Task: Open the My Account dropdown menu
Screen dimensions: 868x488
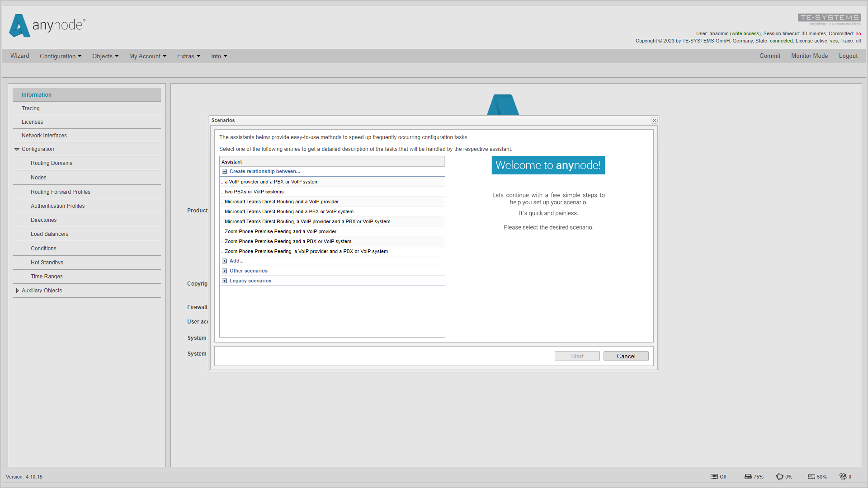Action: point(148,56)
